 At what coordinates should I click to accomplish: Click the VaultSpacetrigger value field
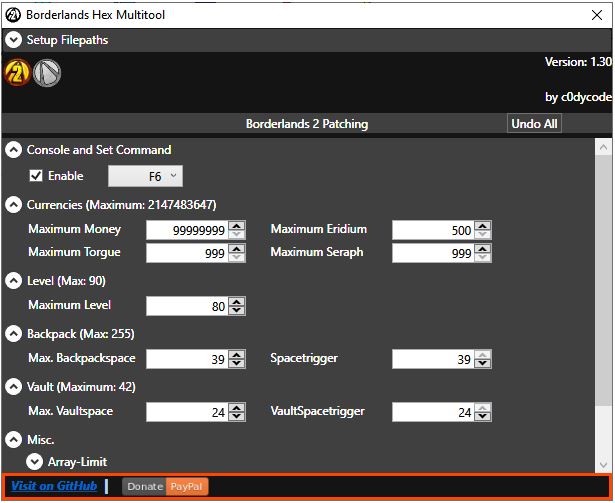[433, 412]
